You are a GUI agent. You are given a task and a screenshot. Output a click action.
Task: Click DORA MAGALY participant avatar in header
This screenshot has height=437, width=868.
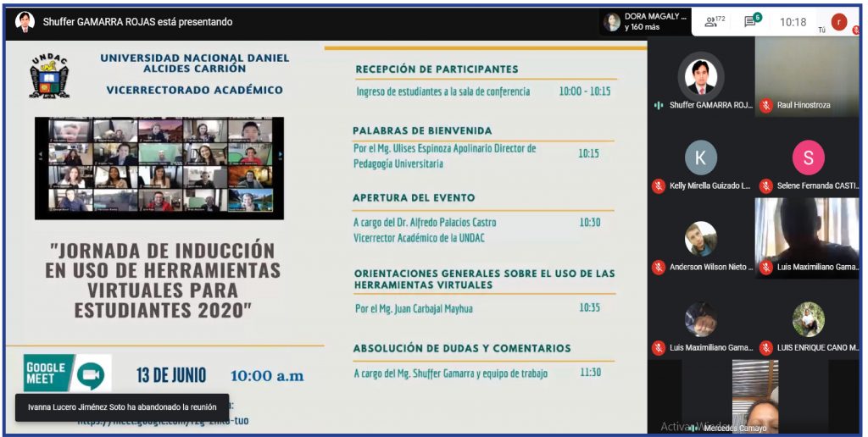612,22
